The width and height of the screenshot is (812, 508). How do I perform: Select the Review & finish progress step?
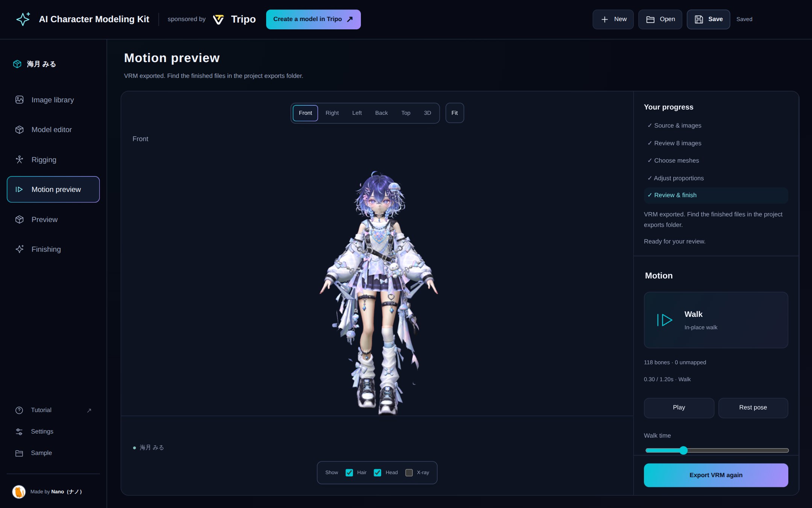pos(716,195)
